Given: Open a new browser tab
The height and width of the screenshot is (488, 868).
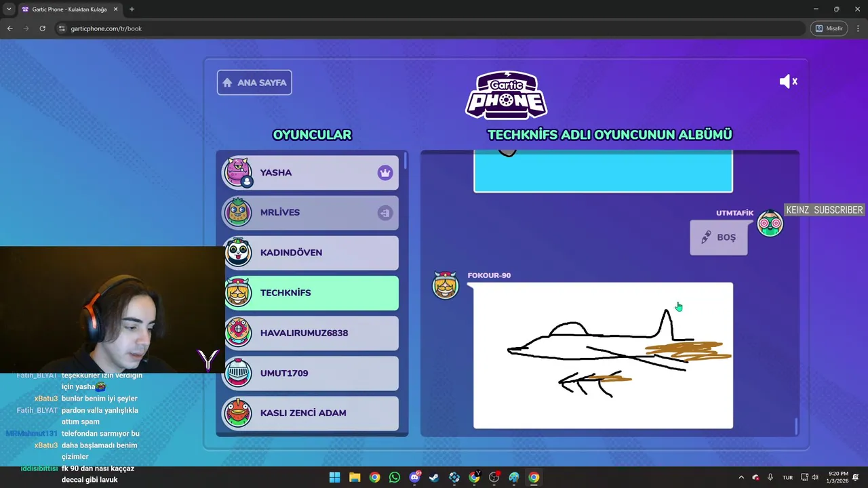Looking at the screenshot, I should point(132,9).
